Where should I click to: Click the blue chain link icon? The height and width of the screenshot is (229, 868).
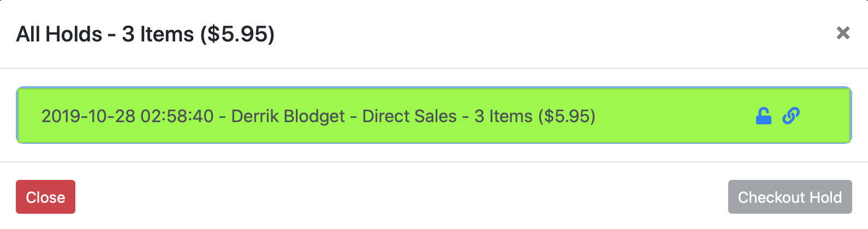pos(791,116)
